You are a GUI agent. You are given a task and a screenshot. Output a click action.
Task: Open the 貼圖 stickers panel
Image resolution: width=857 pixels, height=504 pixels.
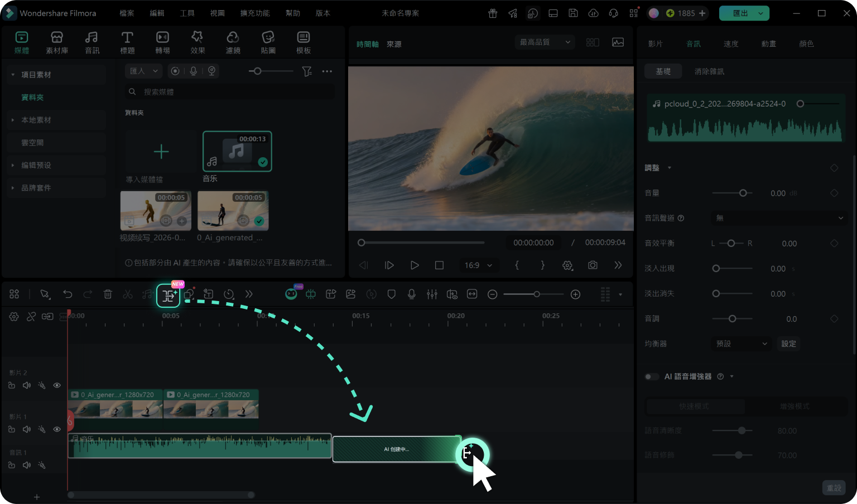[x=268, y=42]
